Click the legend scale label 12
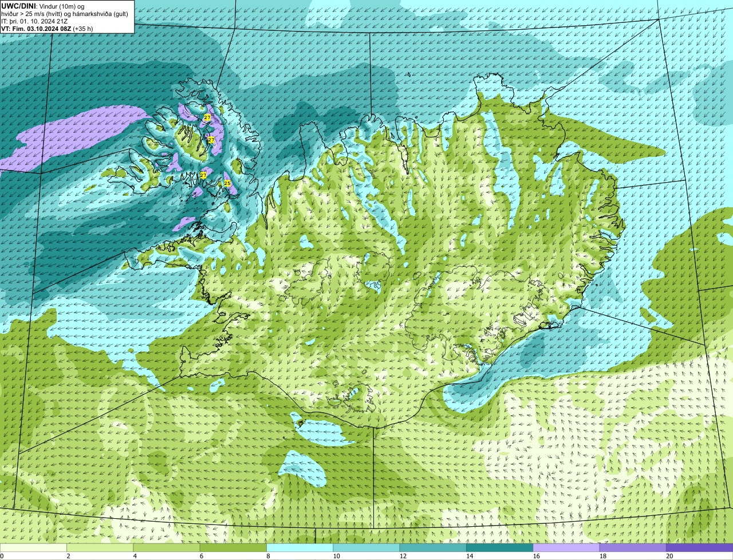The height and width of the screenshot is (560, 733). [x=403, y=556]
